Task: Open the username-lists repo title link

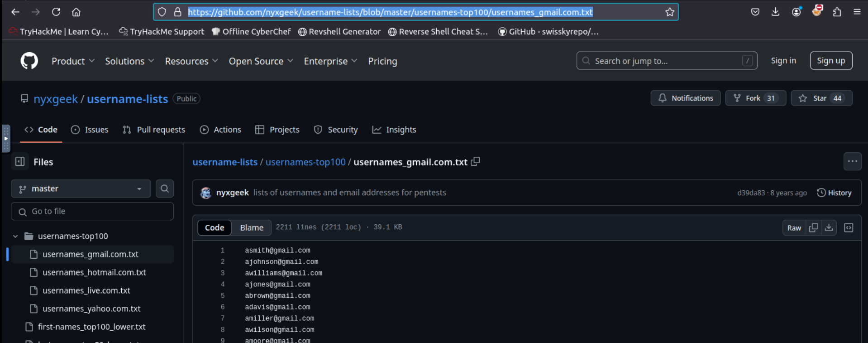Action: 127,99
